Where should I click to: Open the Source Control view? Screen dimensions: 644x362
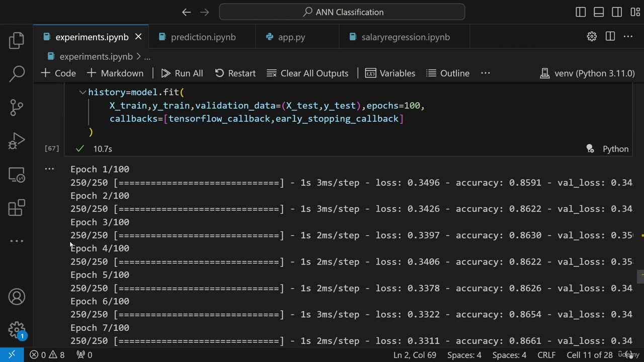coord(17,107)
